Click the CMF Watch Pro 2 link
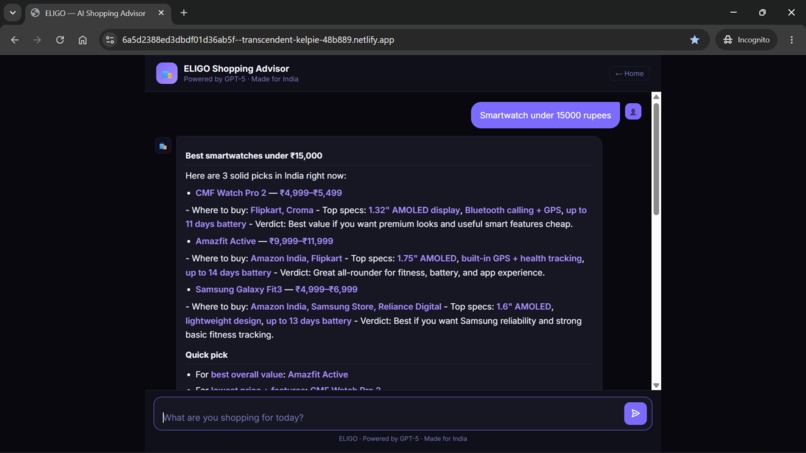Image resolution: width=806 pixels, height=453 pixels. pos(231,193)
